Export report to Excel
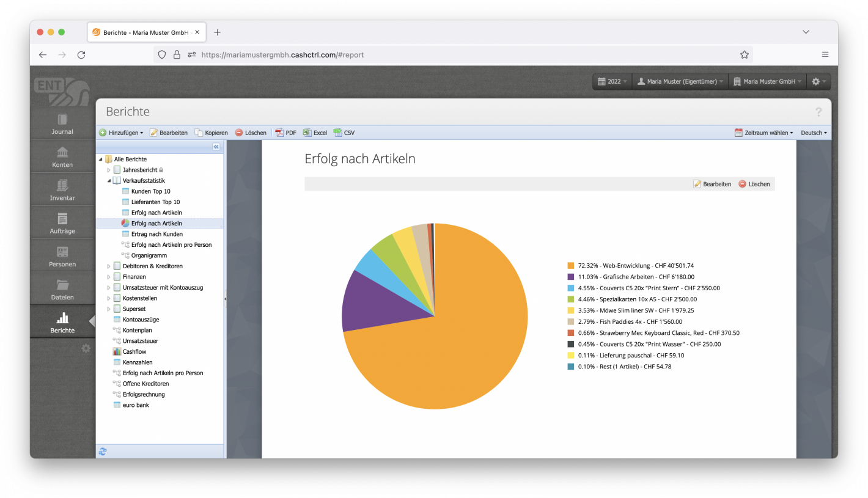The width and height of the screenshot is (868, 498). click(315, 133)
